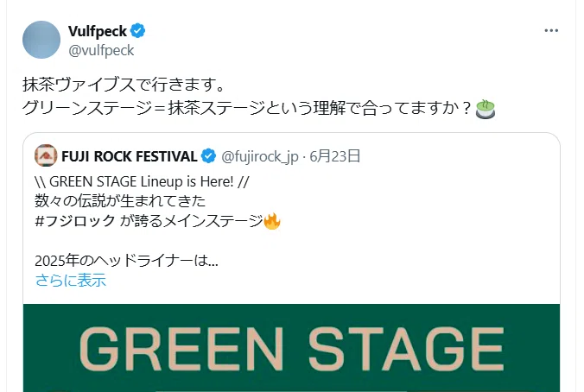Click the GREEN STAGE Lineup is Here! line
Screen dimensions: 584x392
point(142,181)
